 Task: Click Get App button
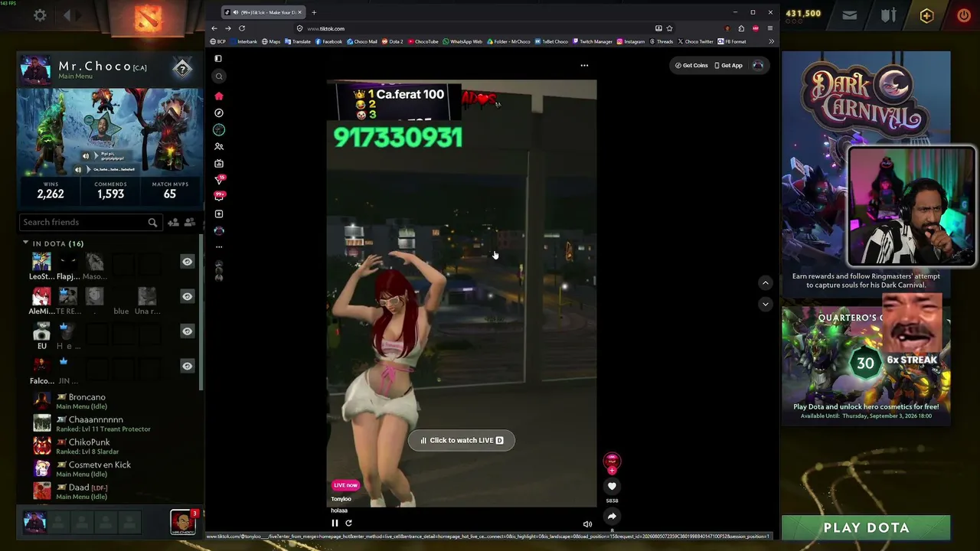tap(728, 65)
